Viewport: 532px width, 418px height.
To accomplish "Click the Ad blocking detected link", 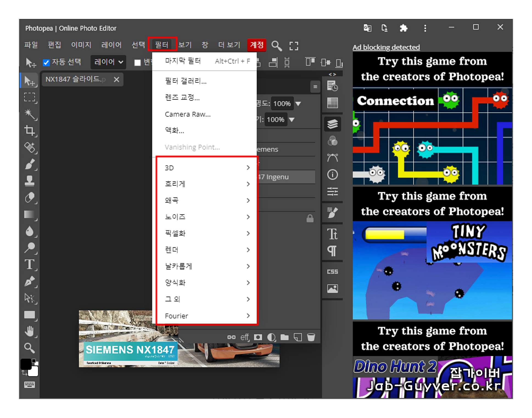I will pyautogui.click(x=386, y=47).
